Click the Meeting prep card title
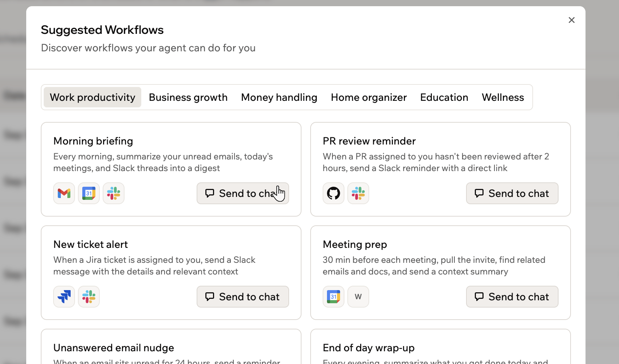Viewport: 619px width, 364px height. point(355,245)
